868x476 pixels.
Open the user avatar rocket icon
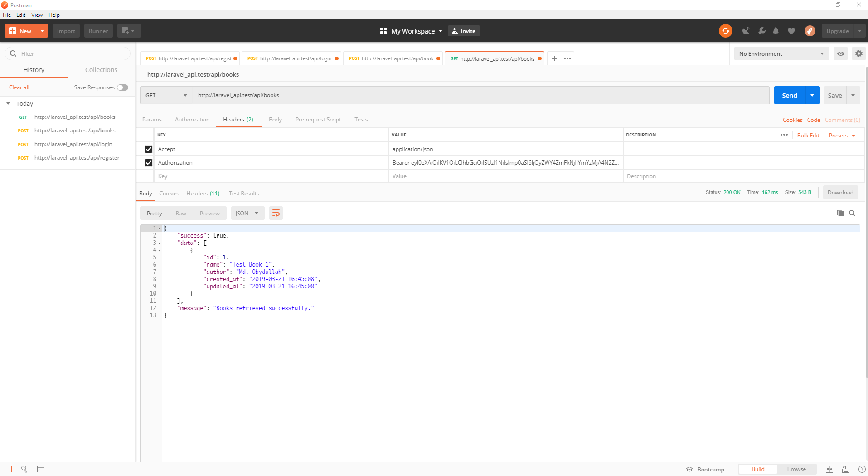(810, 31)
